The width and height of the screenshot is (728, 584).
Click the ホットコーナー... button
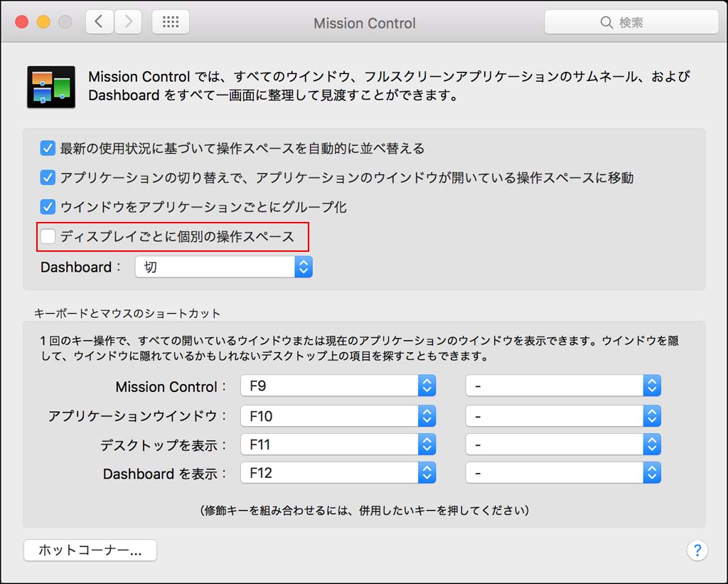(90, 550)
